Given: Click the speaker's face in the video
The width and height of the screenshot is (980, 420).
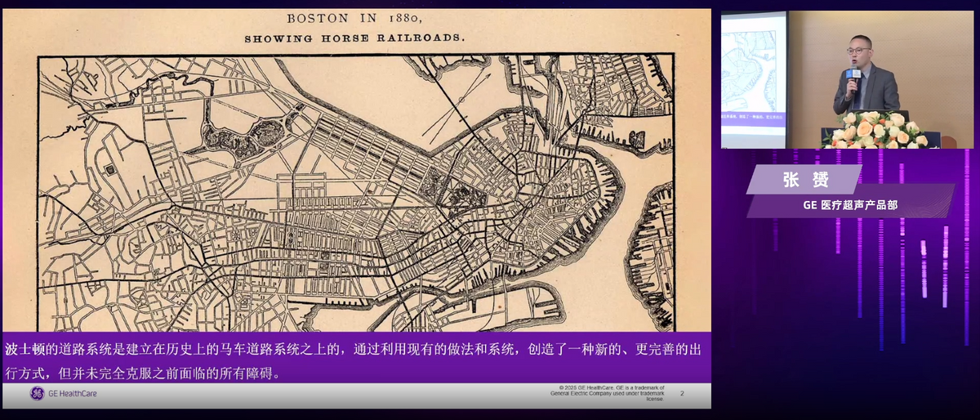Looking at the screenshot, I should (857, 51).
